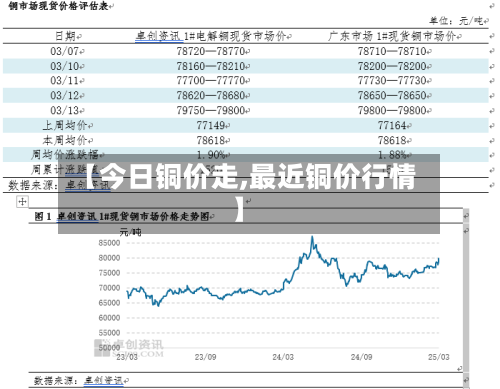This screenshot has height=389, width=500.
Task: Click the 广东市场 1#现货铜市场价 header
Action: (x=391, y=36)
